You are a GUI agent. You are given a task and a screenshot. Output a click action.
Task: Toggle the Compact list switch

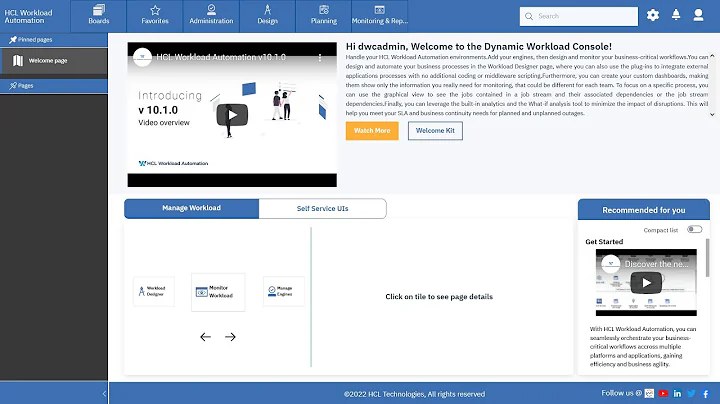(x=694, y=229)
